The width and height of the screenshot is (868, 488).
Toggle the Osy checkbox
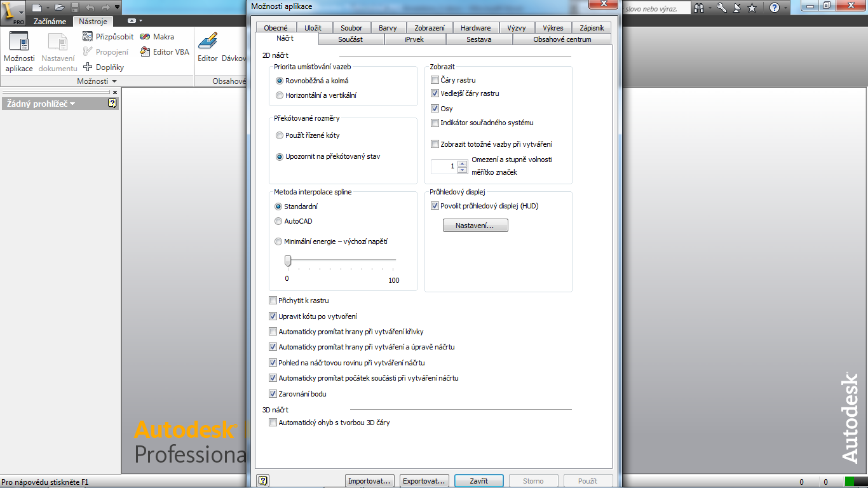click(x=435, y=109)
